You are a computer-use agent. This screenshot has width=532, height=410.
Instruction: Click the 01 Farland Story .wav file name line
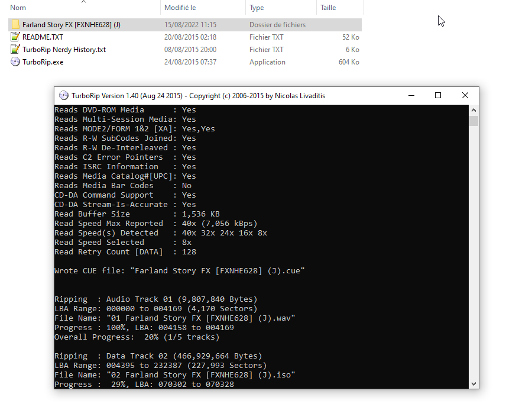175,318
